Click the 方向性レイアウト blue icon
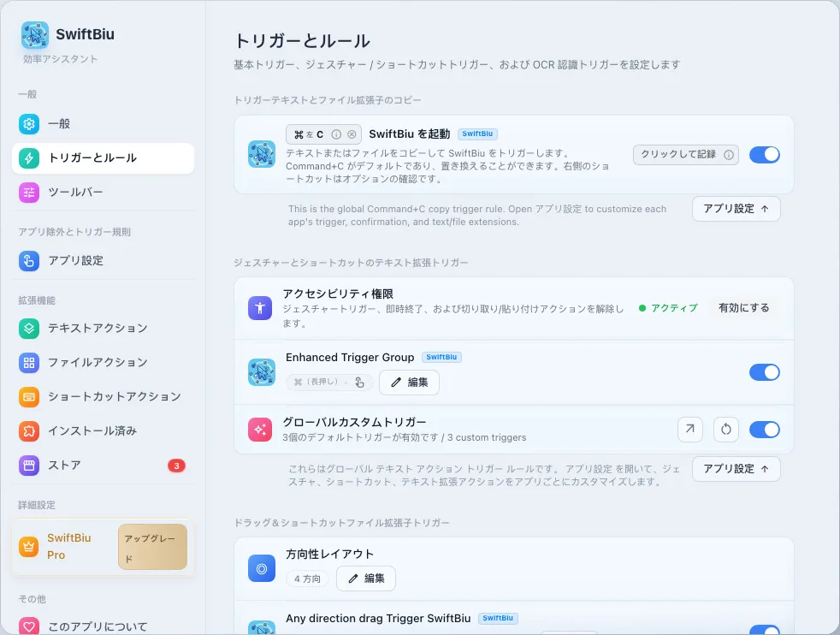The height and width of the screenshot is (635, 840). click(262, 568)
